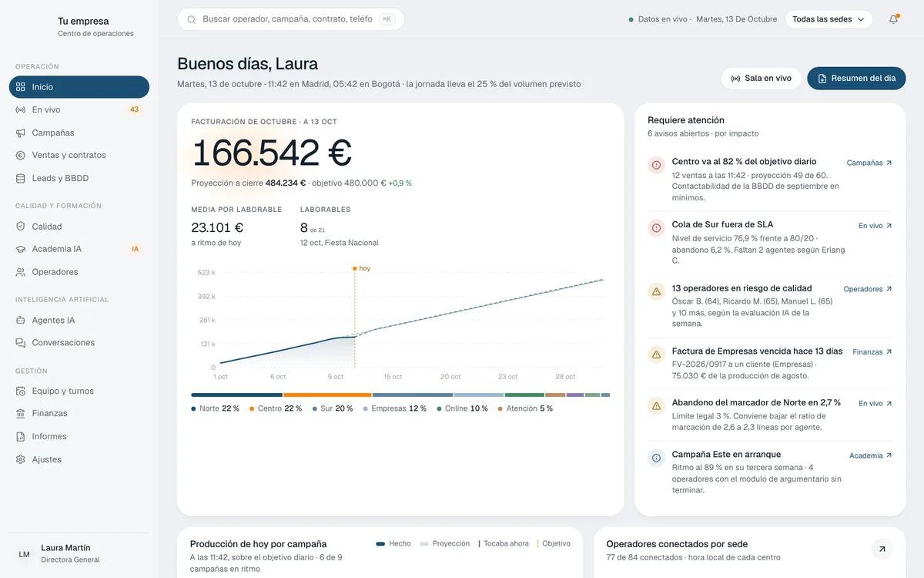
Task: Click Operadores conectados por sede heading
Action: (677, 544)
